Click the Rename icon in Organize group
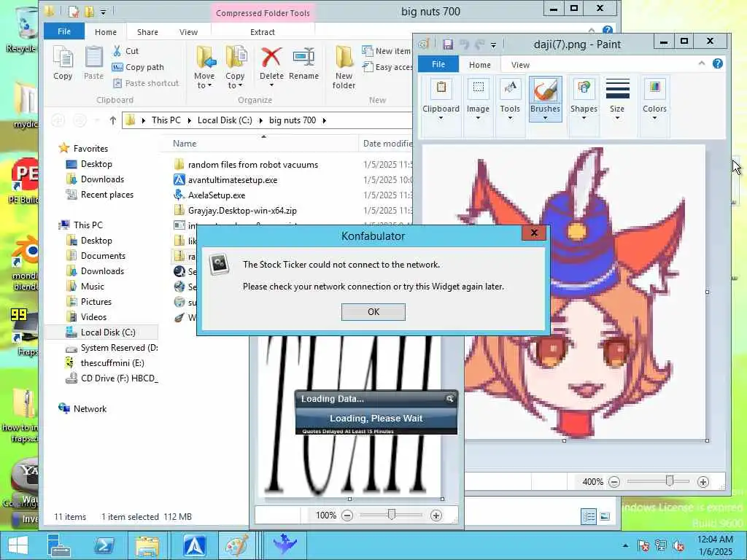Screen dimensions: 747x560 click(x=303, y=57)
